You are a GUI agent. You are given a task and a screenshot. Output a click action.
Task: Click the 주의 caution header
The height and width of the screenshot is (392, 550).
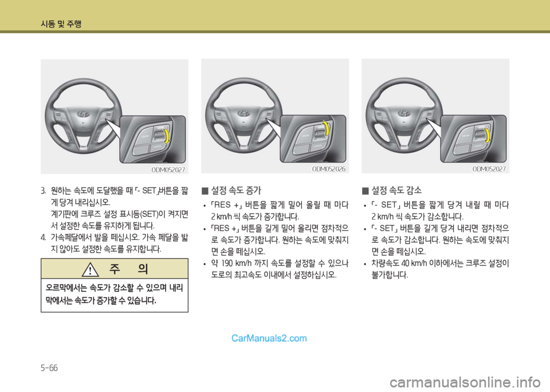pyautogui.click(x=115, y=269)
